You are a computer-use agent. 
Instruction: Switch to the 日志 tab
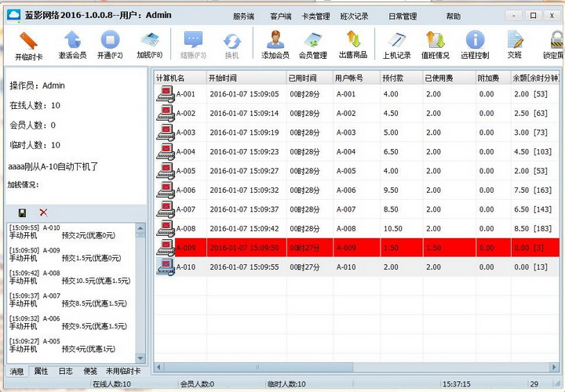[66, 371]
